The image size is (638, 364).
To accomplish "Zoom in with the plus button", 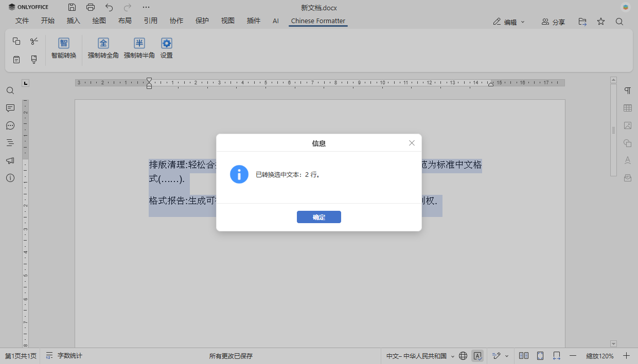I will pyautogui.click(x=626, y=356).
